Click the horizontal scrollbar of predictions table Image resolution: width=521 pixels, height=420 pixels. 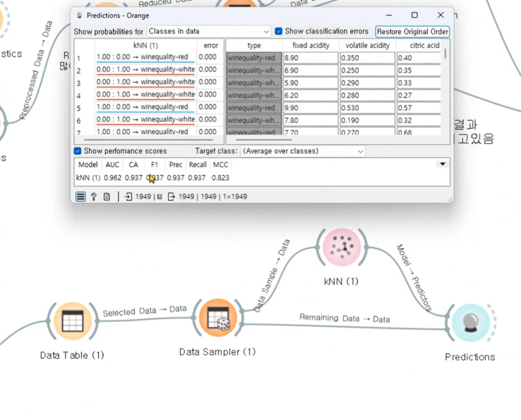(148, 140)
